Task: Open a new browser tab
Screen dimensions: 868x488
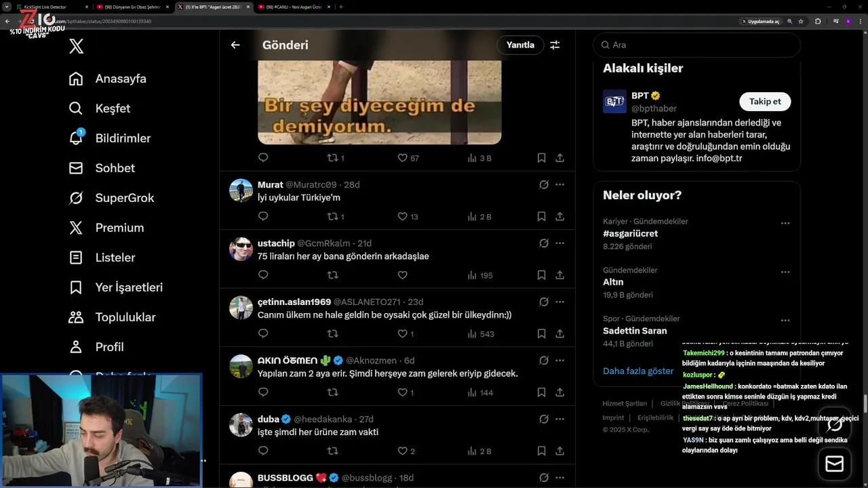Action: [340, 7]
